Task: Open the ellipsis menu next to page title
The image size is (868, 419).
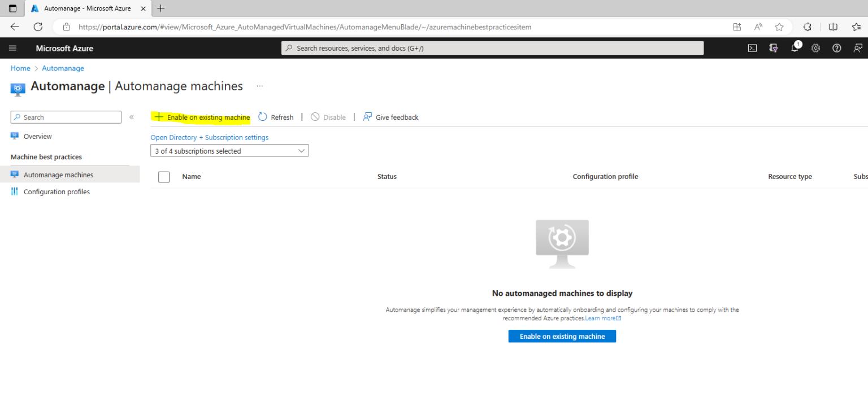Action: [259, 85]
